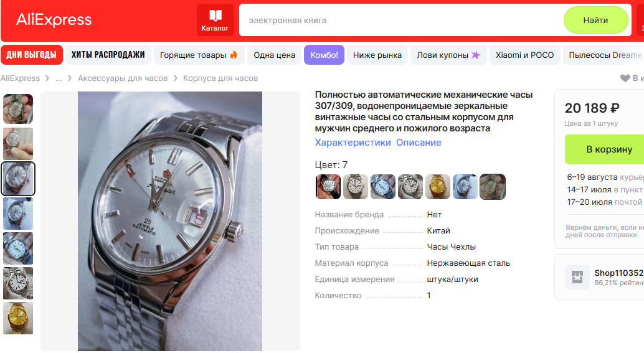Click the search input field
Viewport: 644px width, 353px height.
(401, 20)
